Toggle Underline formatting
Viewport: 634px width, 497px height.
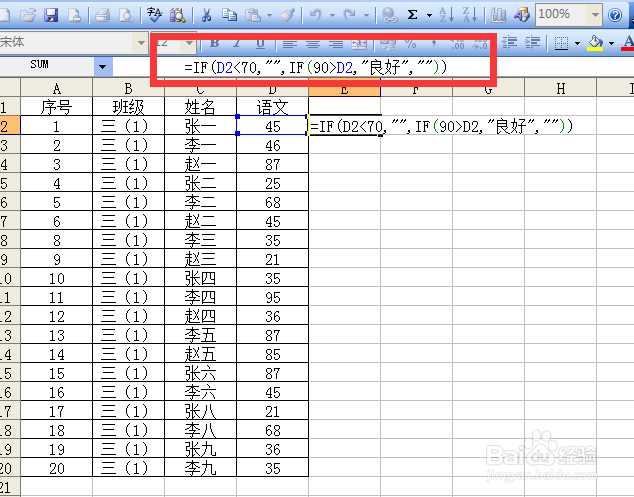pyautogui.click(x=261, y=42)
